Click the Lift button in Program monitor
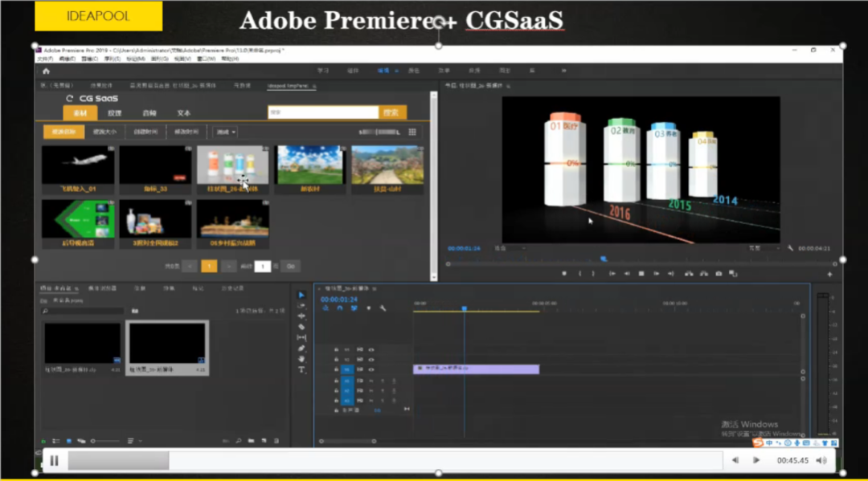868x481 pixels. pyautogui.click(x=689, y=274)
